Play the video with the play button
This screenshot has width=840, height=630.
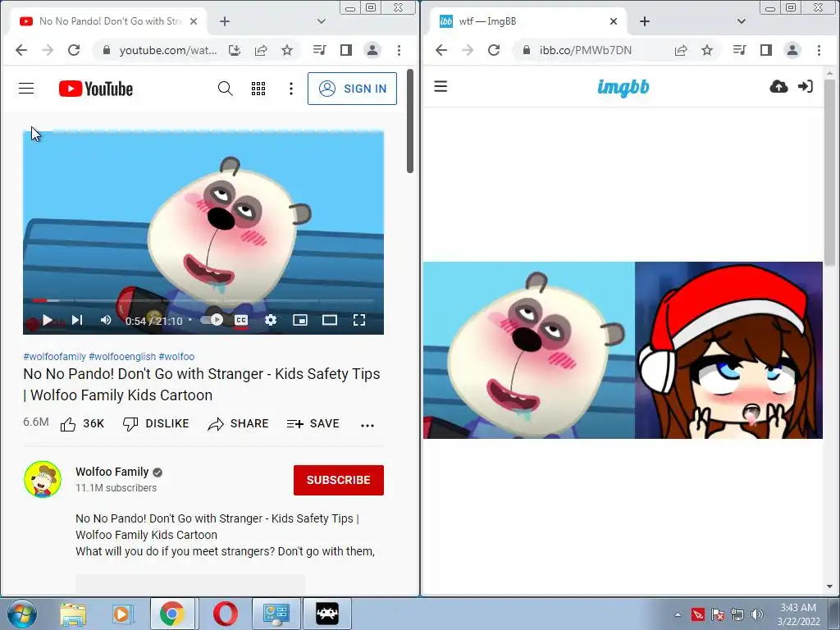(x=47, y=320)
